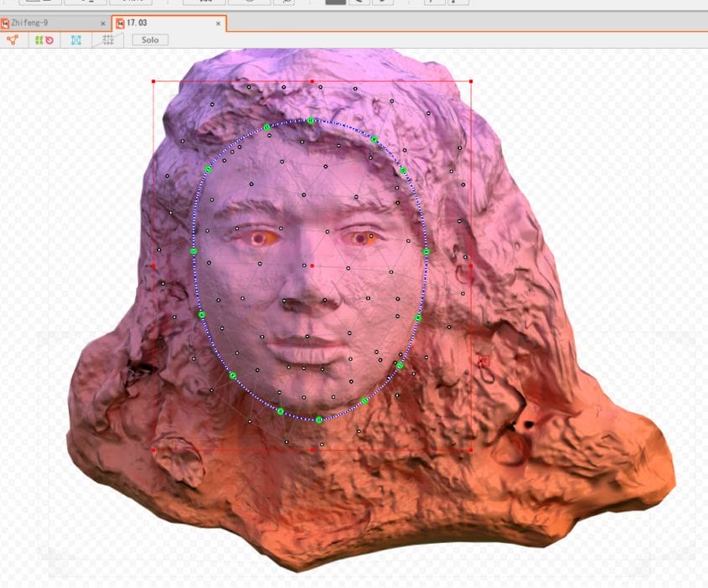Image resolution: width=708 pixels, height=588 pixels.
Task: Click the right-middle red bounding box handle
Action: (x=471, y=266)
